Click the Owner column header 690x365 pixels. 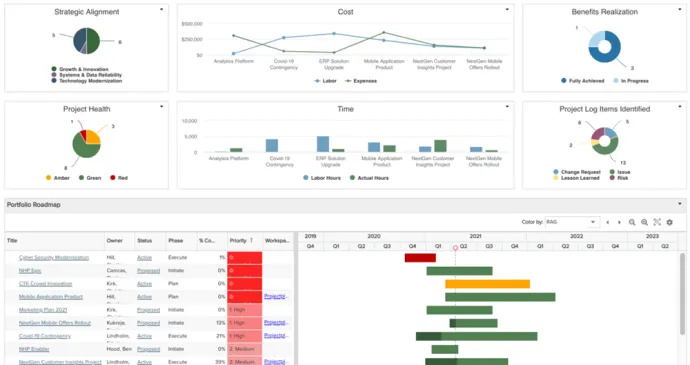pos(114,240)
